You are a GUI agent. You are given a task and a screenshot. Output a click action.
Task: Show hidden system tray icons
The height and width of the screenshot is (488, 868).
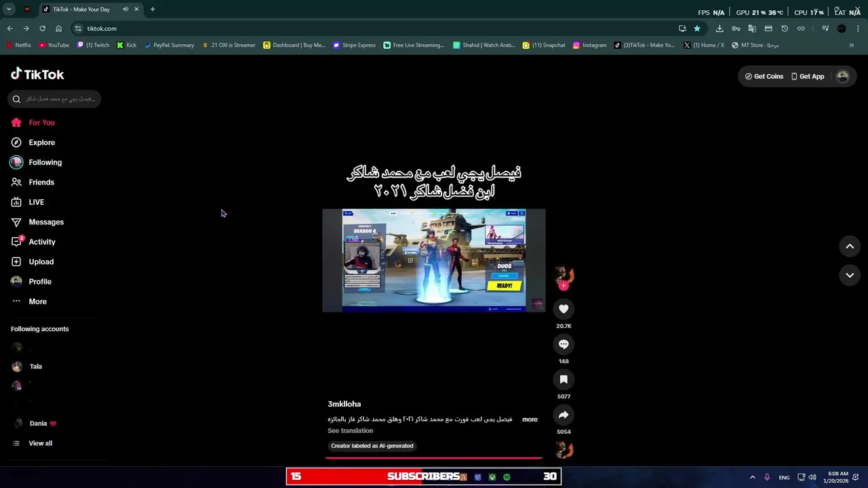point(752,477)
